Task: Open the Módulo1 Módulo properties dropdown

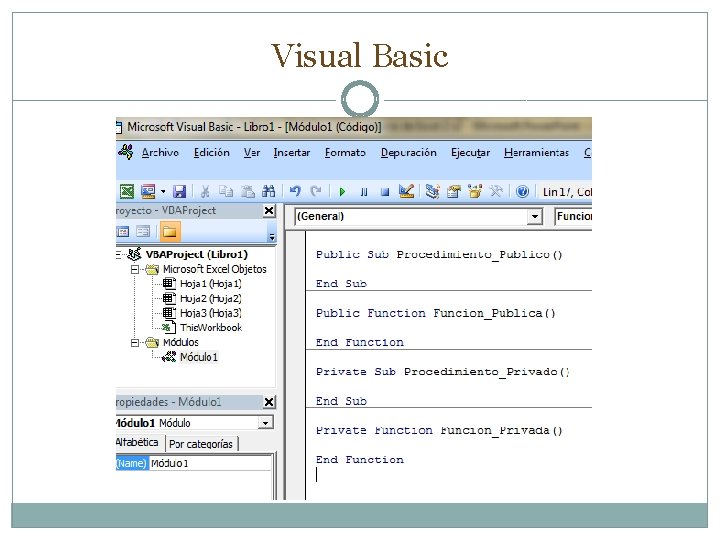Action: click(x=265, y=423)
